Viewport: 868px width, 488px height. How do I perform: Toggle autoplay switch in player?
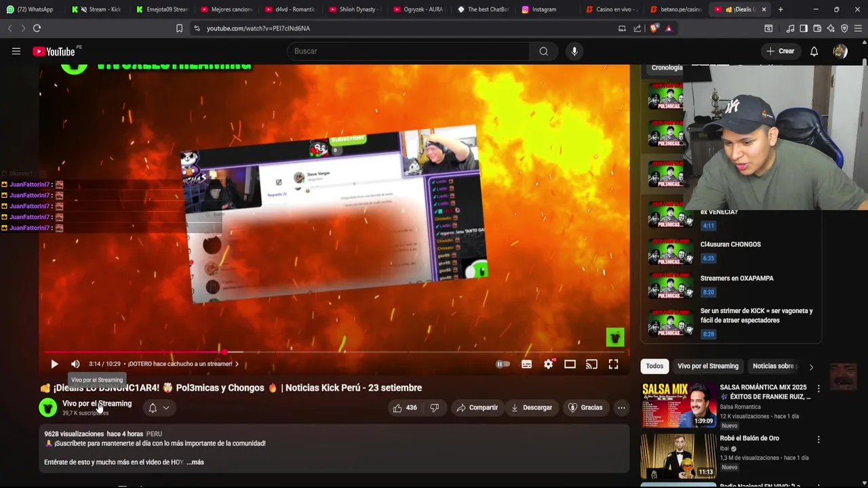502,364
